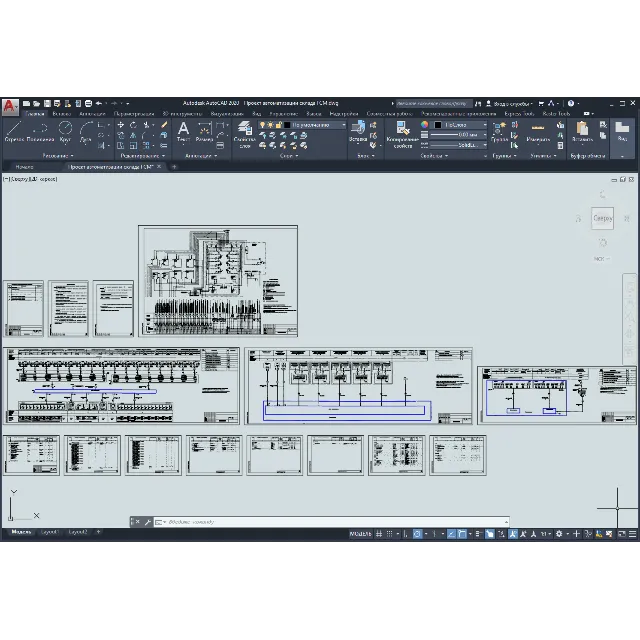Click the Undo arrow in quick access toolbar
This screenshot has height=640, width=640.
click(98, 103)
